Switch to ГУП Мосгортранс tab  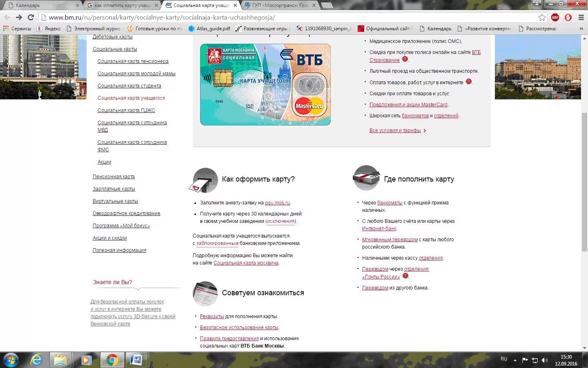tap(280, 5)
